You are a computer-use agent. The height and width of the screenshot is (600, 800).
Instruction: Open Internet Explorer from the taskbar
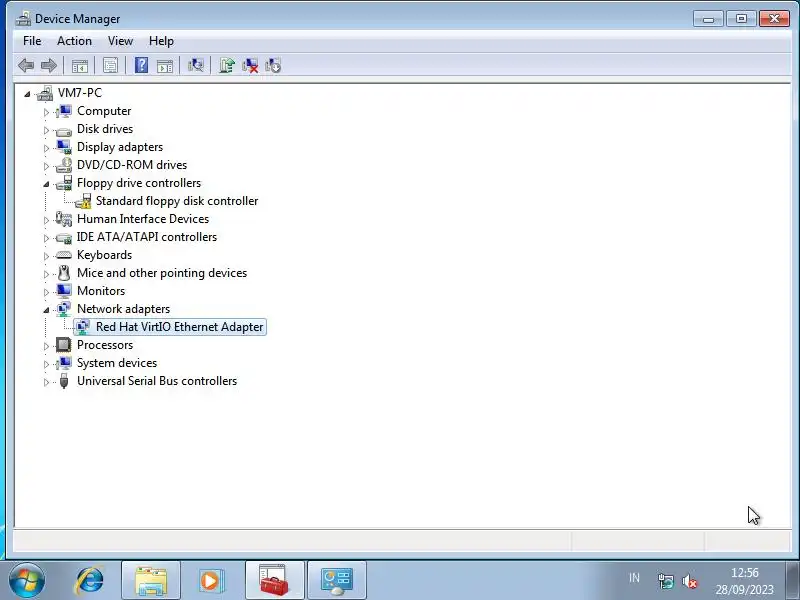(89, 581)
